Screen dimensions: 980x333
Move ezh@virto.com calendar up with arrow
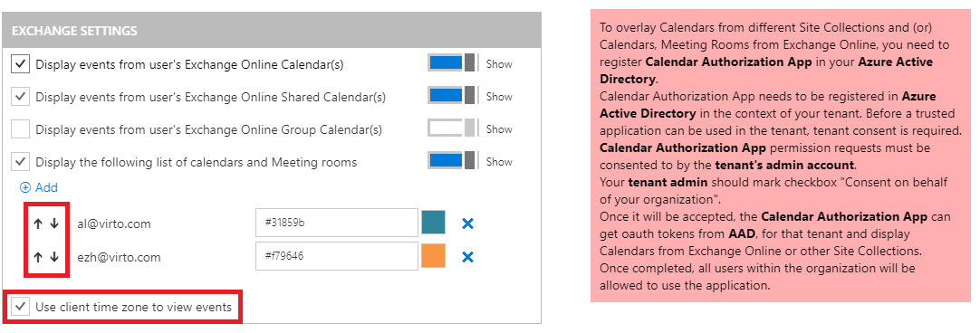pyautogui.click(x=37, y=257)
